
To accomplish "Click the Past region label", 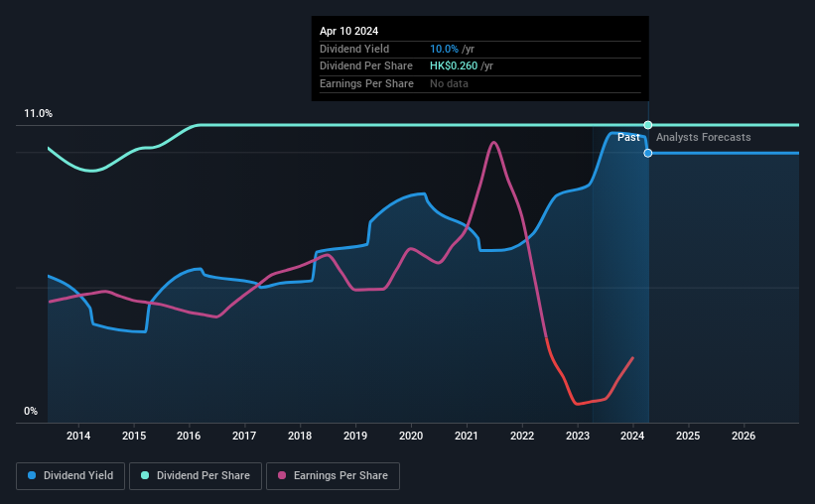I will pos(628,137).
